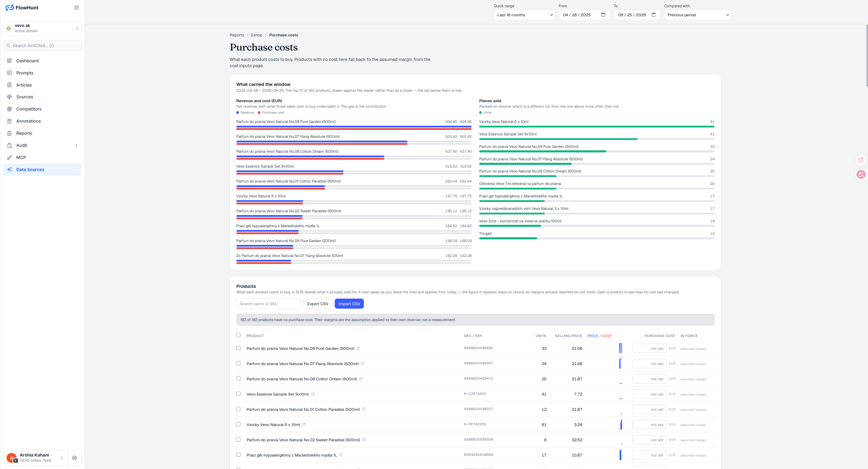Screen dimensions: 868x469
Task: Click the floating widget grid icon at right edge
Action: (861, 160)
